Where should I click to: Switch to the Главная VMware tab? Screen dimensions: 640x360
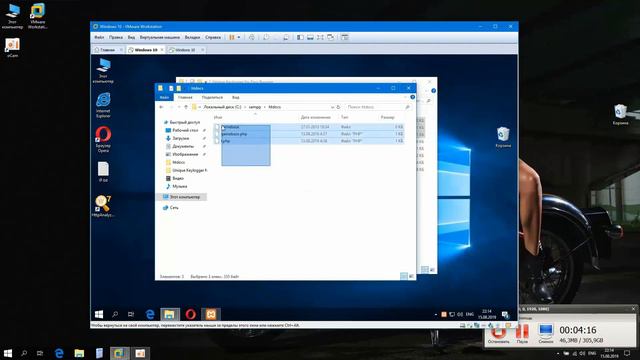(x=107, y=50)
